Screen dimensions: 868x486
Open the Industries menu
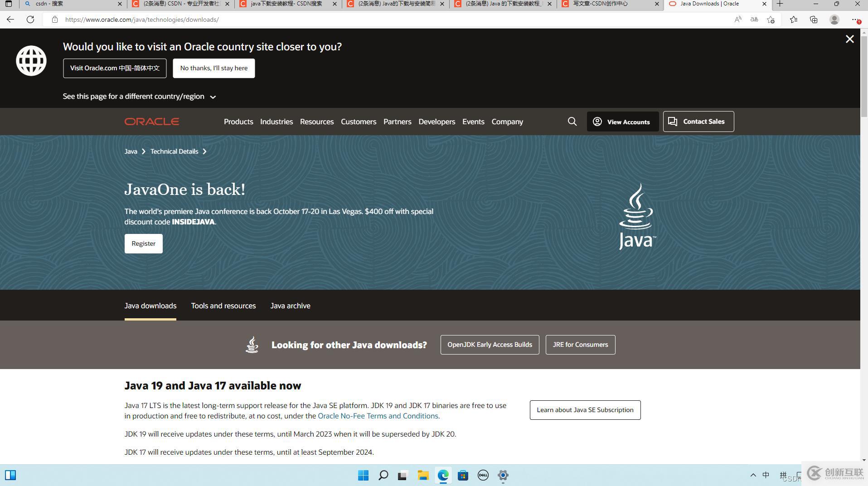tap(276, 121)
